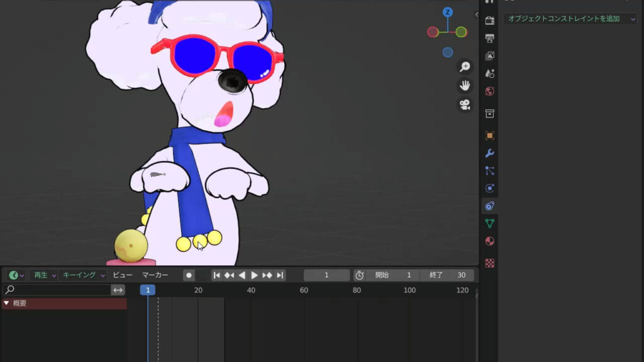Viewport: 644px width, 362px height.
Task: Open the Collection properties tab
Action: (x=489, y=114)
